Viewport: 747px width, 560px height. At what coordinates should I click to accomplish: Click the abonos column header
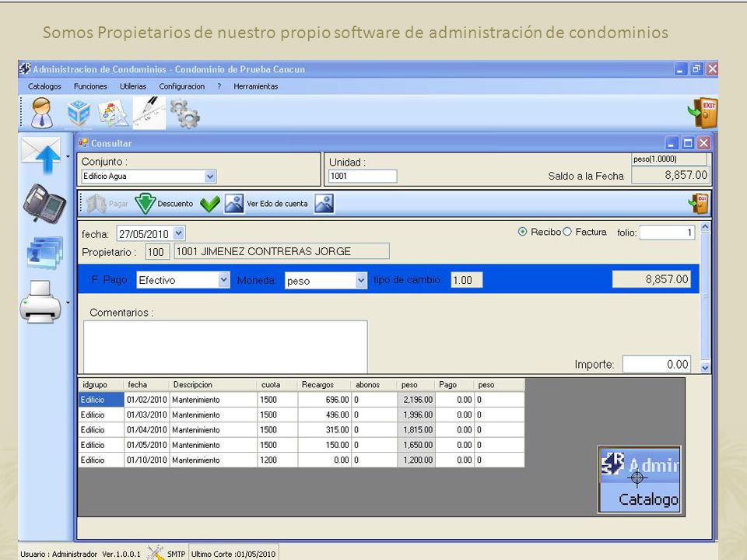coord(374,385)
